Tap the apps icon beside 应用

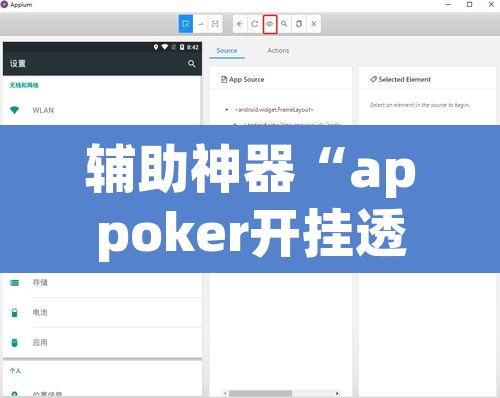14,343
